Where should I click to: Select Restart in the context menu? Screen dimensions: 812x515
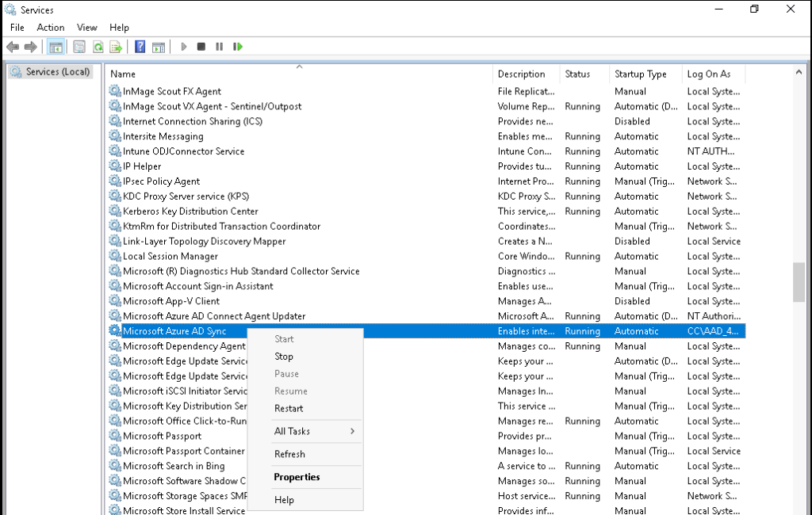coord(289,409)
